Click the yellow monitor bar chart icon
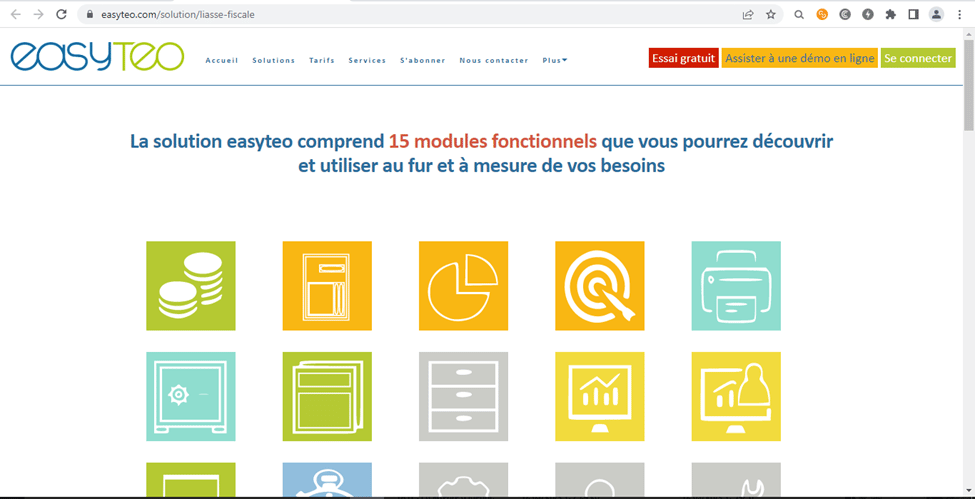 599,396
